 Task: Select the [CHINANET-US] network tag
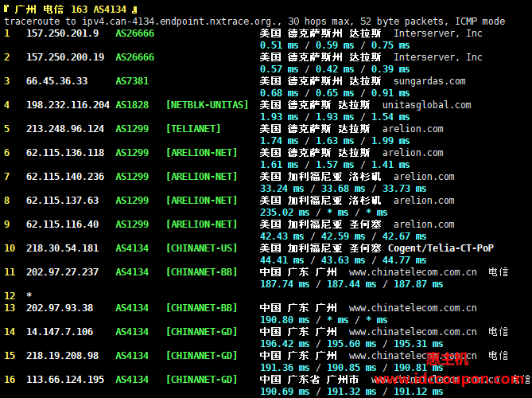point(201,248)
